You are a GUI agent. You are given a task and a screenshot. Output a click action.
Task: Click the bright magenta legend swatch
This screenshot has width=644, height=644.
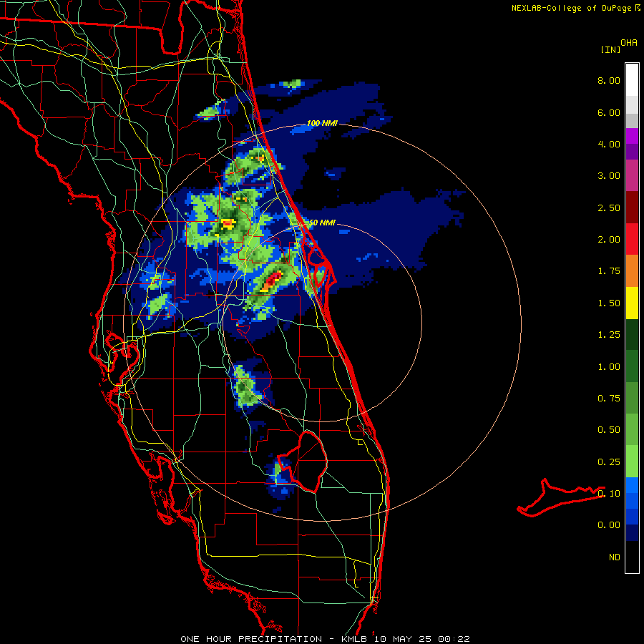click(632, 136)
